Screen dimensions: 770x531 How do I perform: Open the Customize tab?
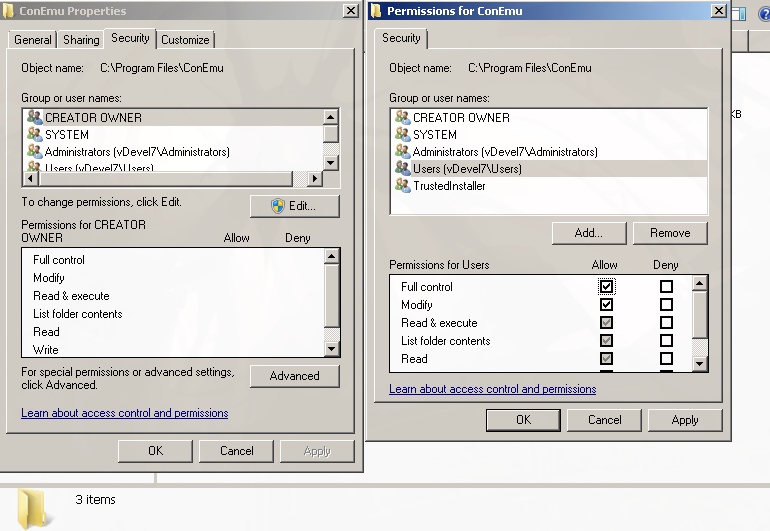pyautogui.click(x=185, y=40)
